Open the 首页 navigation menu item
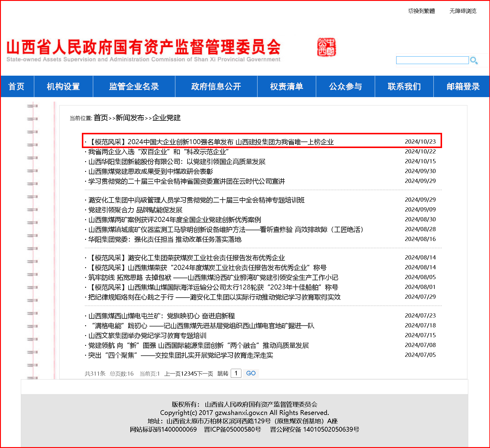The width and height of the screenshot is (490, 448). coord(17,86)
